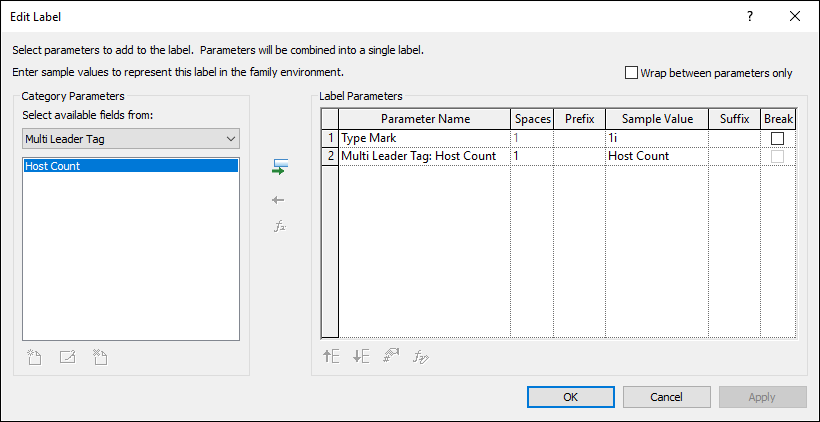Select Host Count in available fields list

coord(130,166)
